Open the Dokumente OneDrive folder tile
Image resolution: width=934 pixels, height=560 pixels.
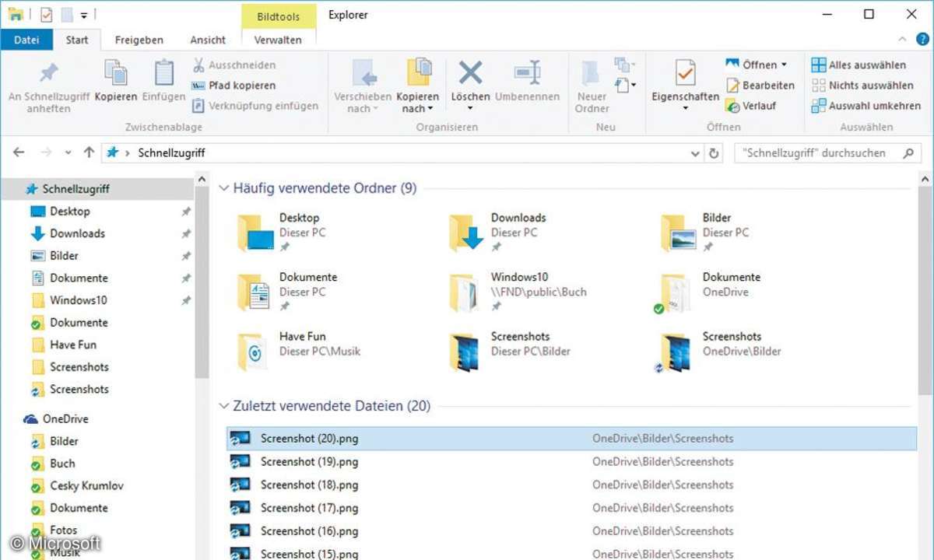click(x=708, y=292)
